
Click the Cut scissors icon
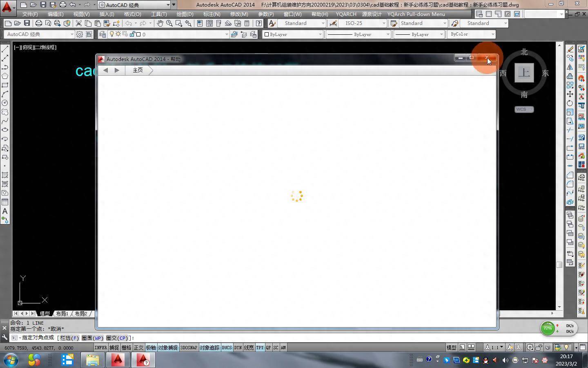coord(78,23)
